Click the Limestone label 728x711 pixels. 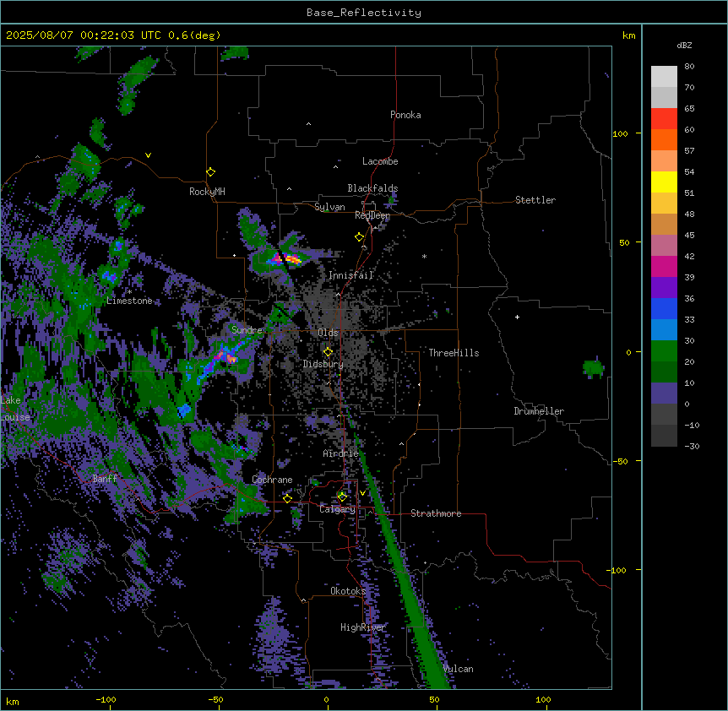pyautogui.click(x=129, y=301)
